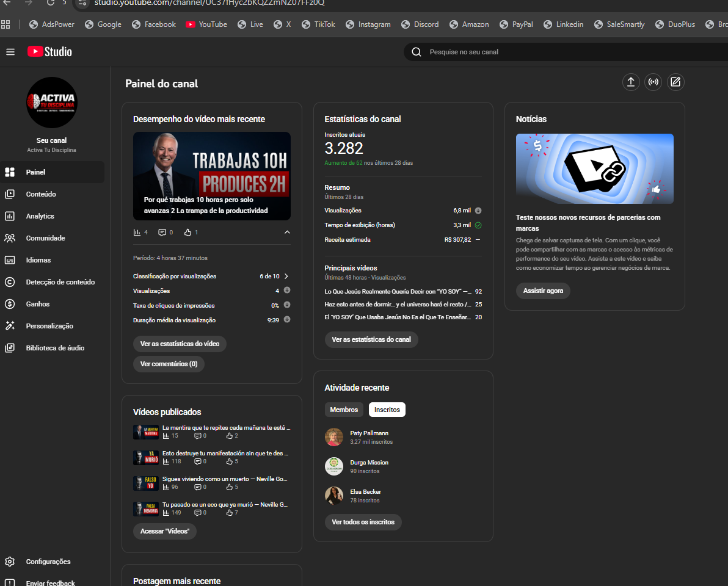The image size is (728, 586).
Task: Collapse the latest video performance details
Action: click(x=287, y=232)
